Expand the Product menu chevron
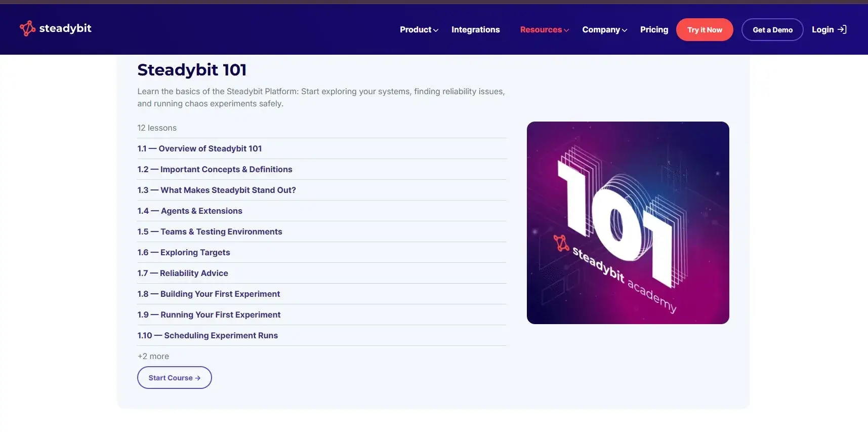 (x=436, y=30)
